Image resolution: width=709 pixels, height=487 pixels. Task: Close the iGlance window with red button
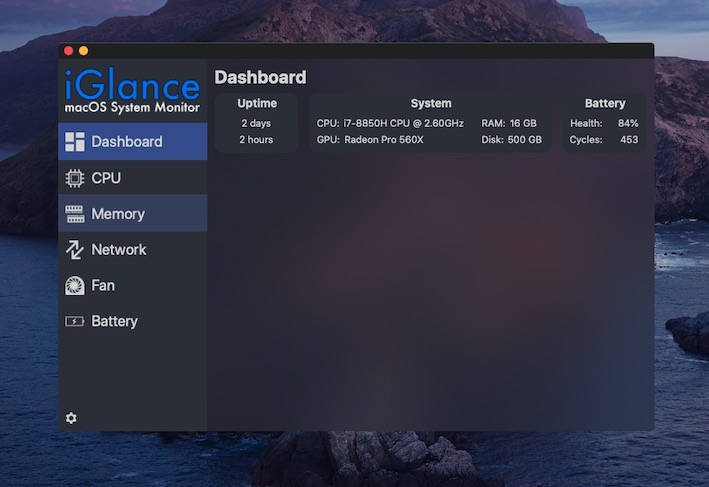[69, 51]
